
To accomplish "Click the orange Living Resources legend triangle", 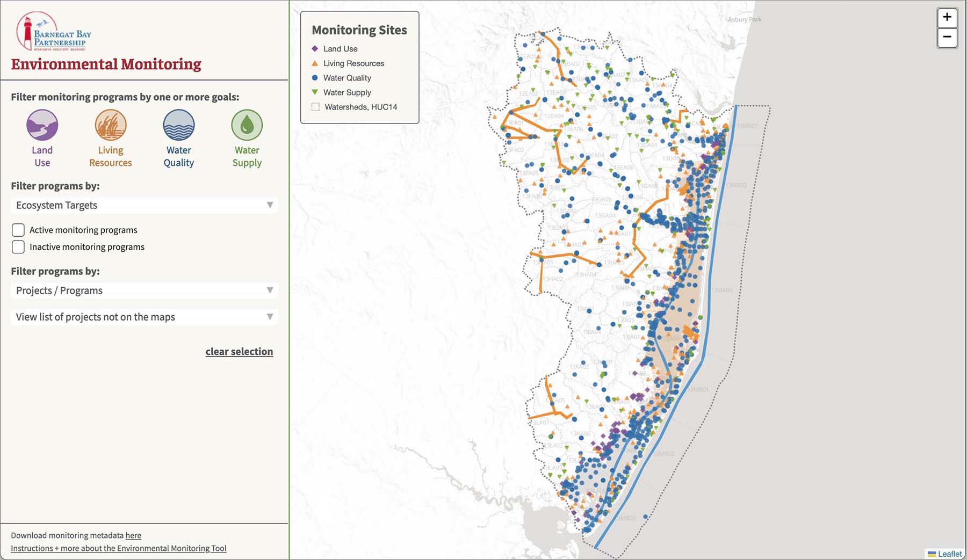I will [315, 63].
